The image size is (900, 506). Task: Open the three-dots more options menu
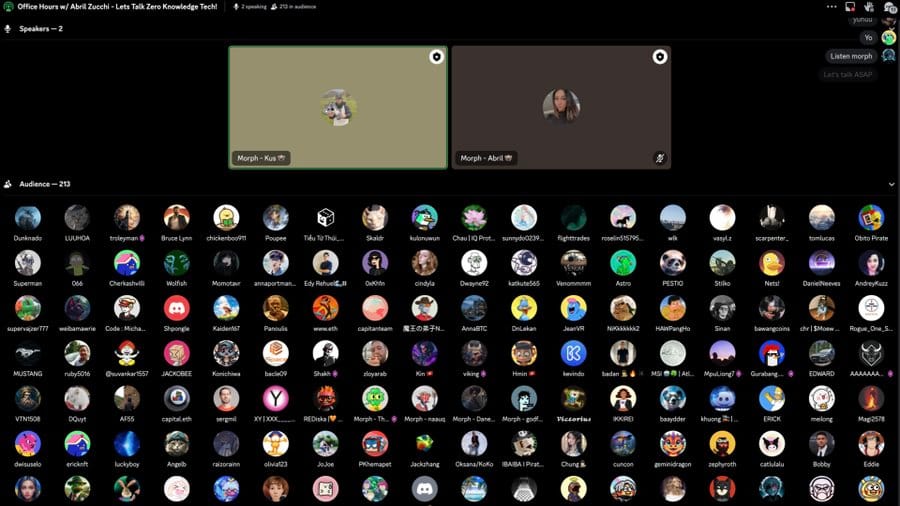pos(831,6)
